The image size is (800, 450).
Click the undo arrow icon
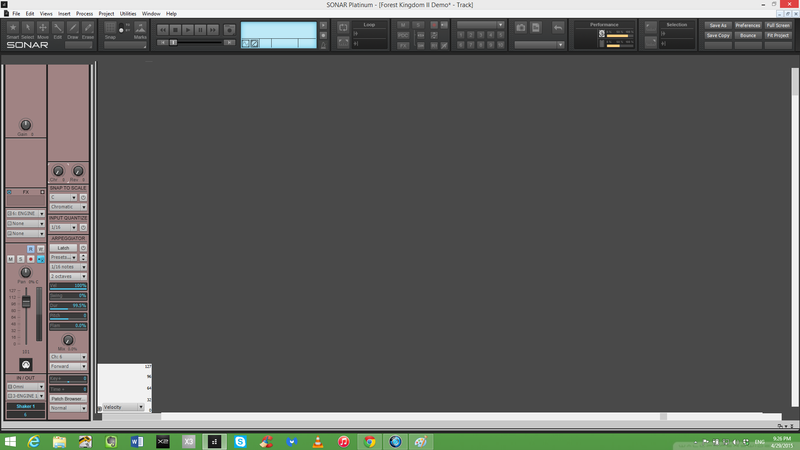coord(557,27)
